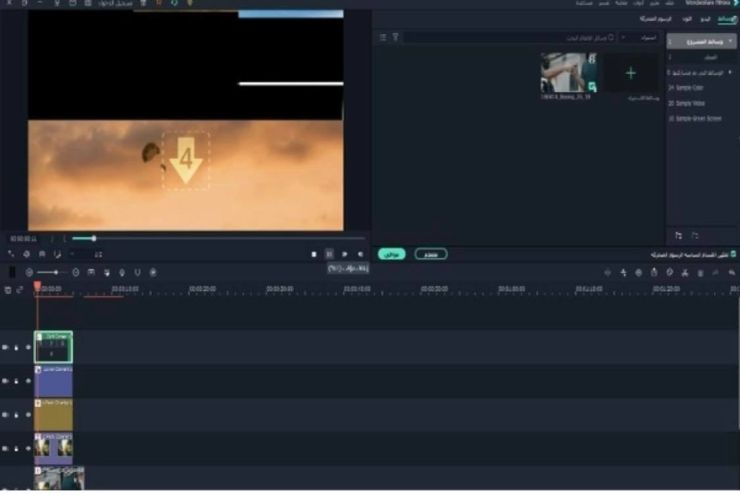Click the pause button under preview
The width and height of the screenshot is (740, 495).
click(x=329, y=254)
